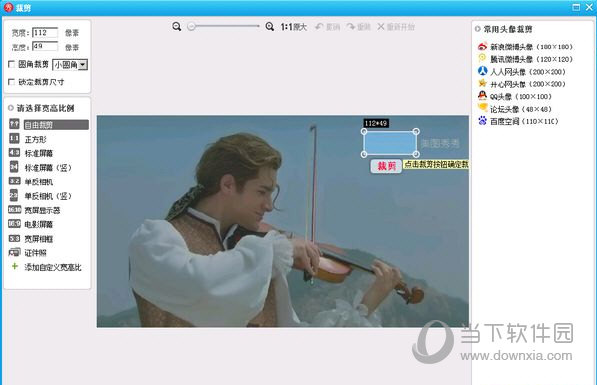Pick the 论坛头像 48×48 preset
The width and height of the screenshot is (597, 385).
(515, 109)
